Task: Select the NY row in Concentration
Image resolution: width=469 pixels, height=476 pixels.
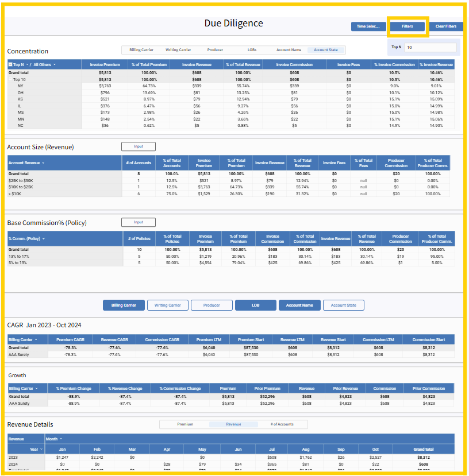Action: [231, 86]
